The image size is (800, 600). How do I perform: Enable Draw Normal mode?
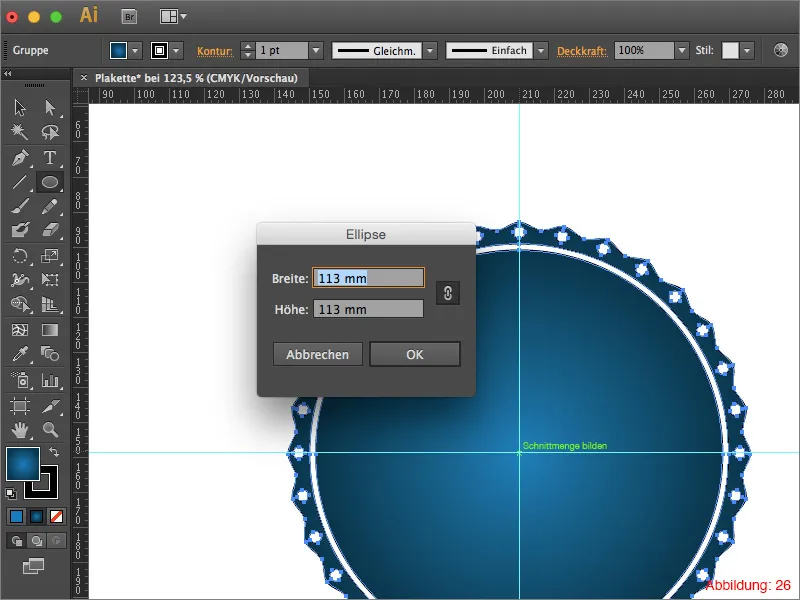pyautogui.click(x=16, y=540)
